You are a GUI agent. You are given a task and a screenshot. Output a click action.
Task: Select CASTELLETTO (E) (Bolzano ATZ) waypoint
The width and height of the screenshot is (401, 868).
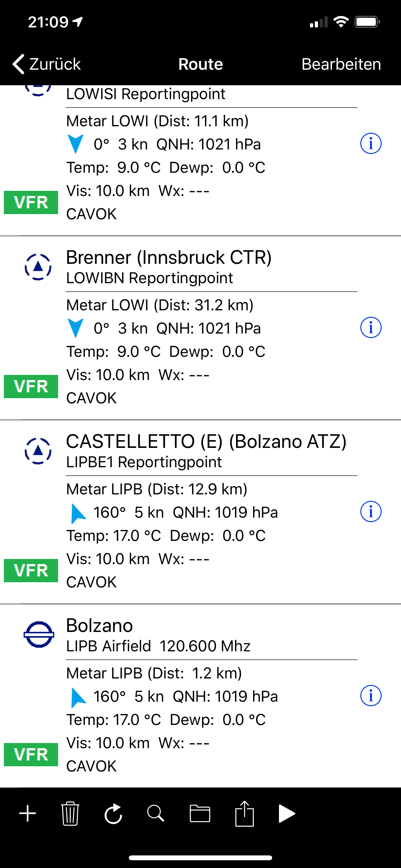pyautogui.click(x=206, y=442)
